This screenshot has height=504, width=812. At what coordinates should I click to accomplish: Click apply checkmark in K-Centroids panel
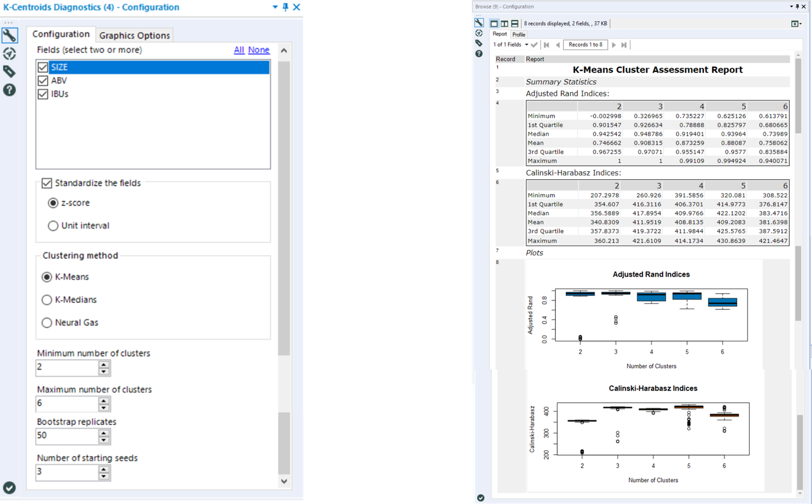9,488
